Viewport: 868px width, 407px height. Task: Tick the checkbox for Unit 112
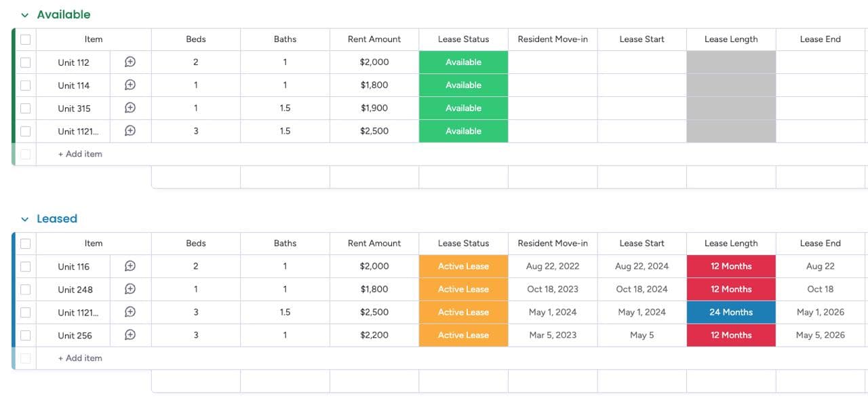(26, 62)
